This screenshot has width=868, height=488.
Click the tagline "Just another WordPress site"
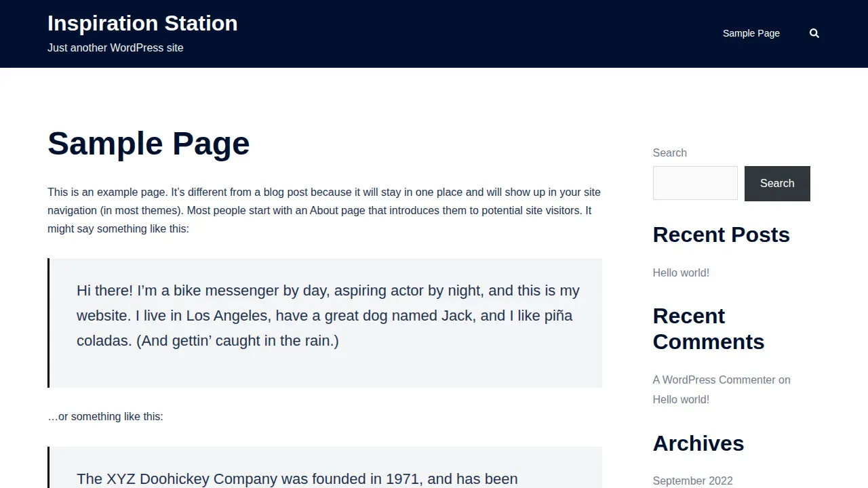click(115, 47)
